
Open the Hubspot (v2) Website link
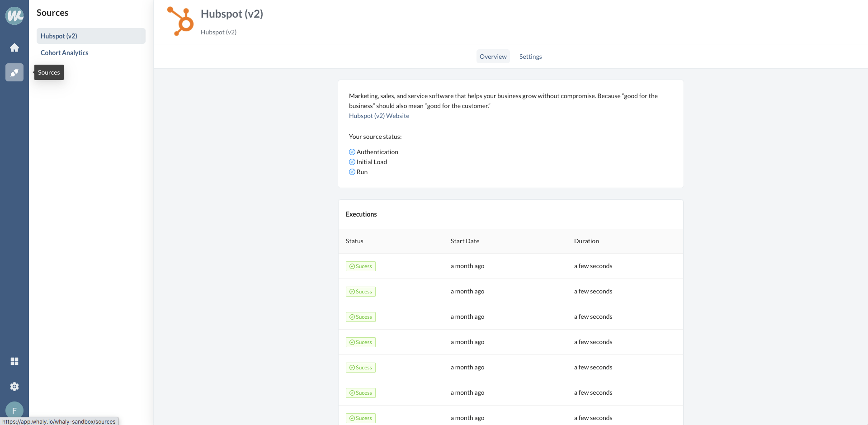(x=379, y=116)
